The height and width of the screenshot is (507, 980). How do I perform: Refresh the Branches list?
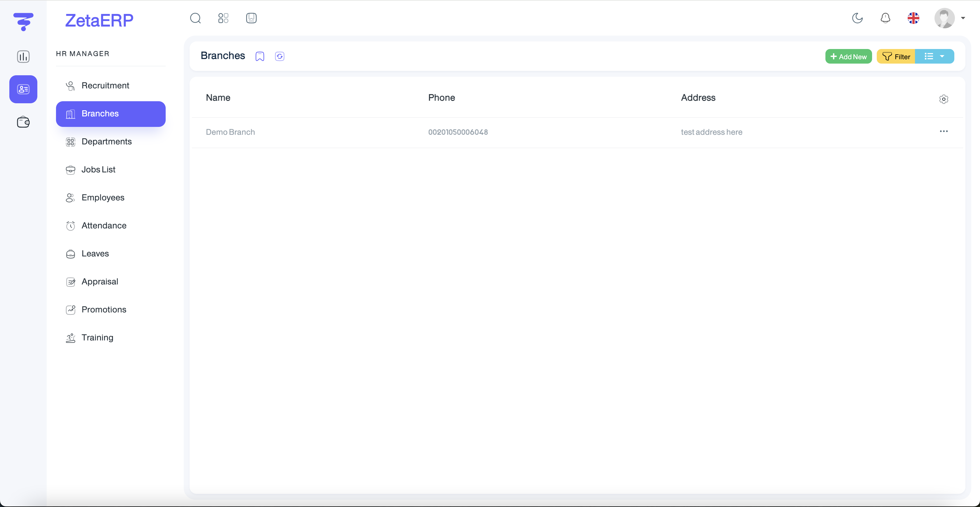pos(280,56)
